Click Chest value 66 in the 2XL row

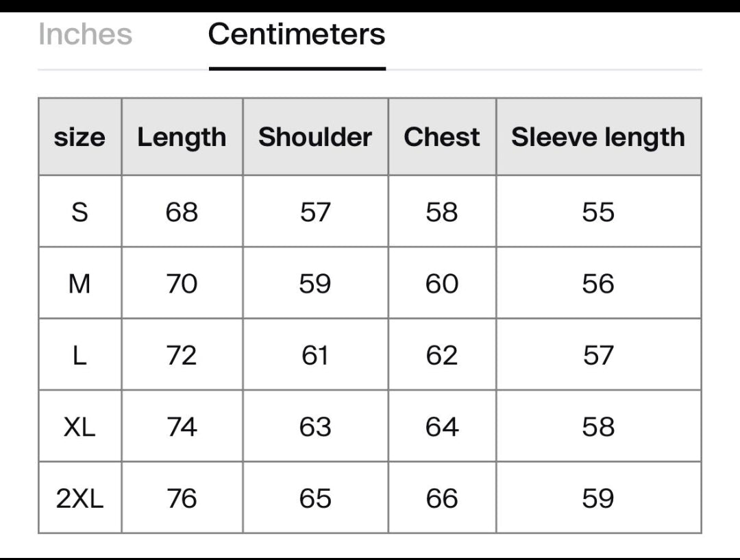click(x=442, y=498)
